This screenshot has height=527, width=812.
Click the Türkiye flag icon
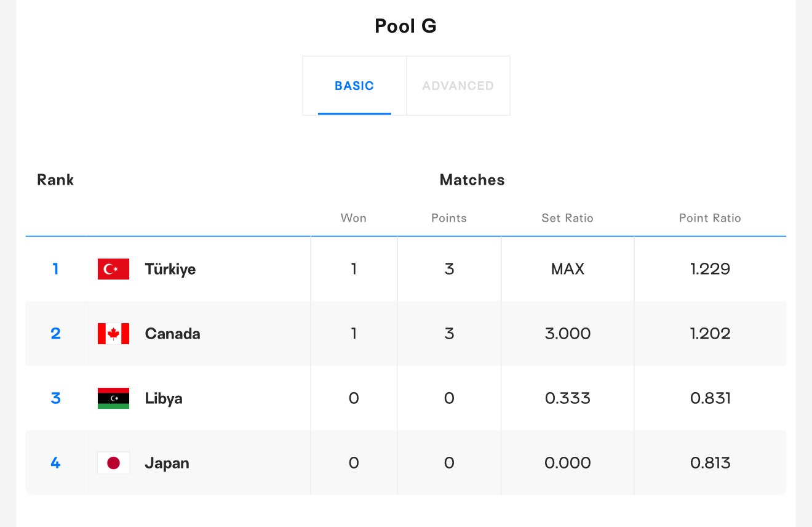coord(113,269)
